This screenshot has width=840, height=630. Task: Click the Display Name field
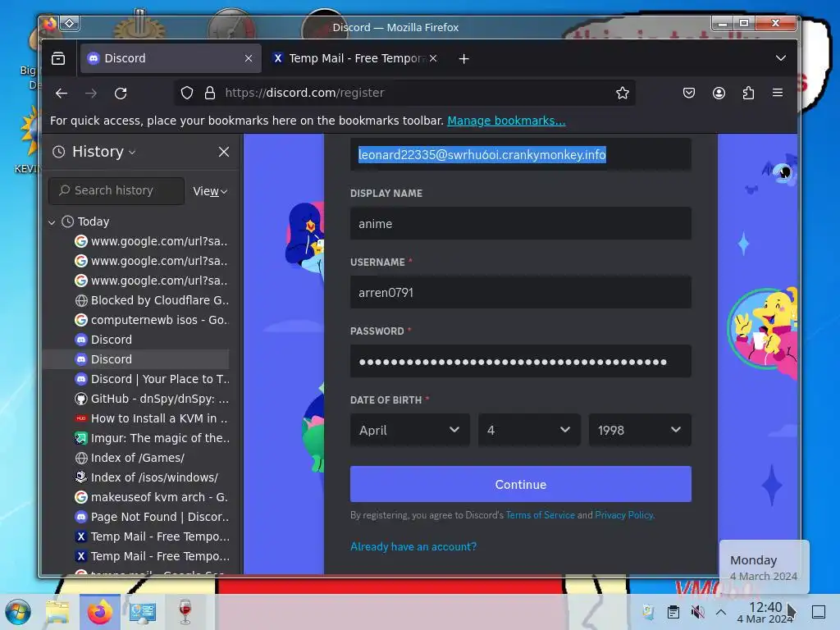coord(520,223)
